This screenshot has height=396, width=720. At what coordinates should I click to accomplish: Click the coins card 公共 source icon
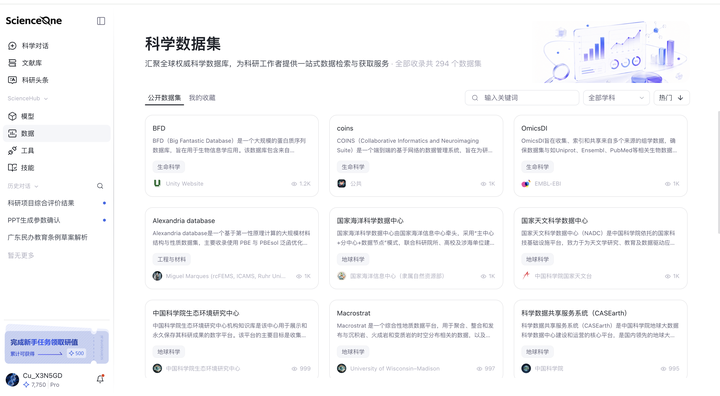[x=341, y=183]
